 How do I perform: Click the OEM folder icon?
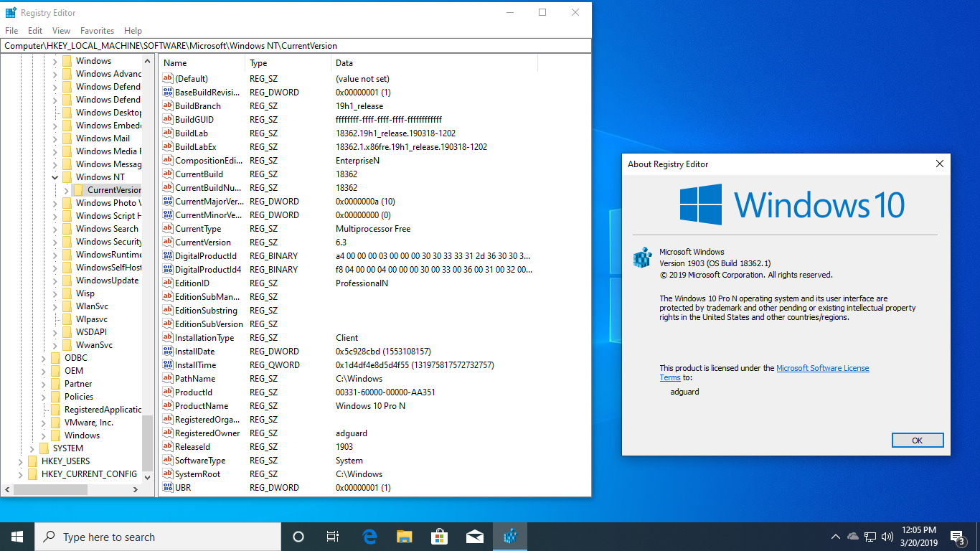pos(55,371)
